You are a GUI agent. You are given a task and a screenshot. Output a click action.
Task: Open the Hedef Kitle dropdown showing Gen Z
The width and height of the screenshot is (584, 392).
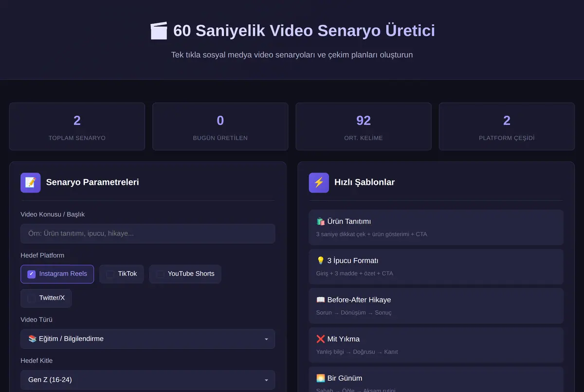coord(147,380)
